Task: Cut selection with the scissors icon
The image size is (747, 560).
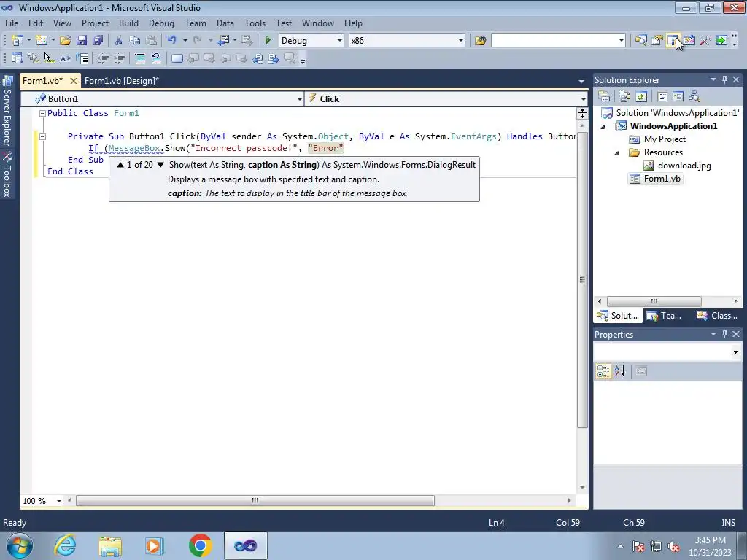Action: (x=119, y=41)
